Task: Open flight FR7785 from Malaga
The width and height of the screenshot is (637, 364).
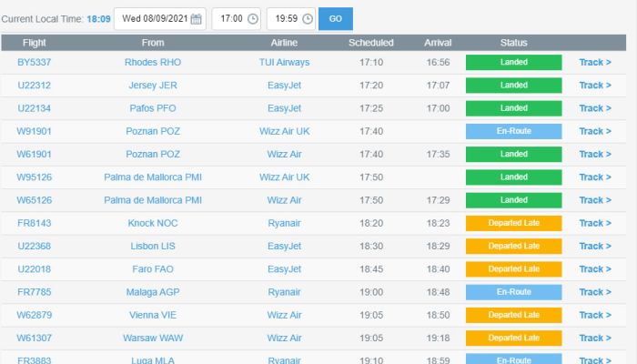Action: click(x=34, y=292)
